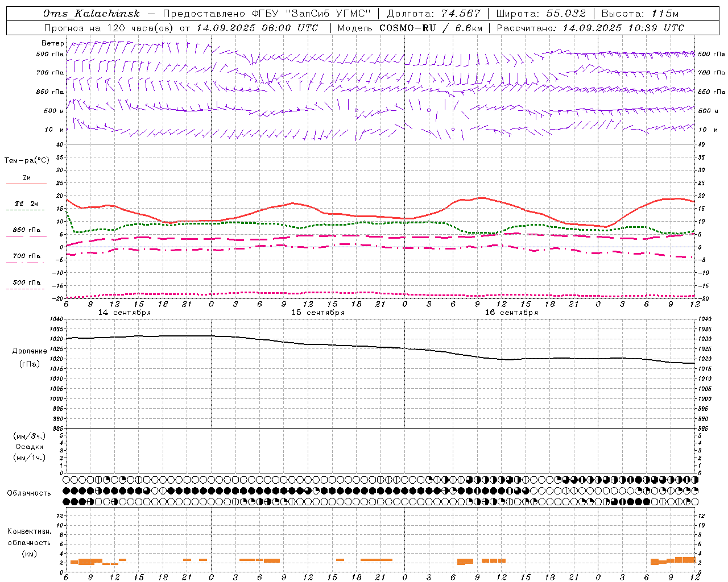728x582 pixels.
Task: Click the 15 сентября date label
Action: coord(318,313)
